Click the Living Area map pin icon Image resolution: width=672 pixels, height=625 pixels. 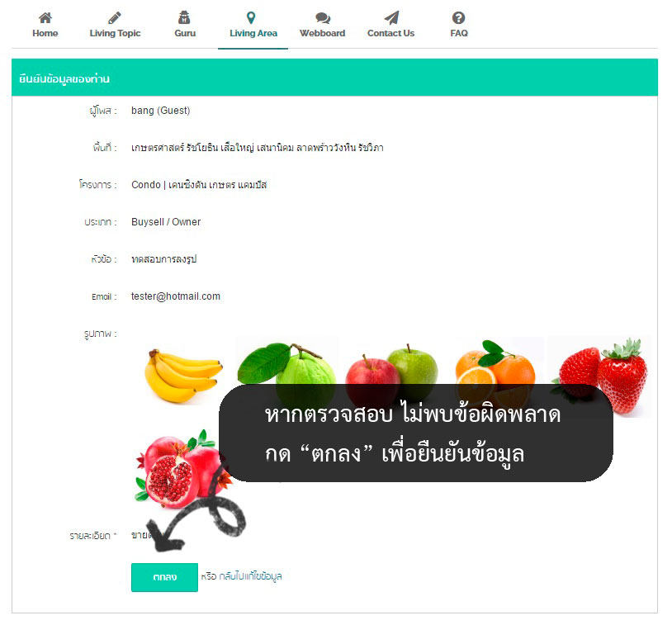click(x=251, y=18)
